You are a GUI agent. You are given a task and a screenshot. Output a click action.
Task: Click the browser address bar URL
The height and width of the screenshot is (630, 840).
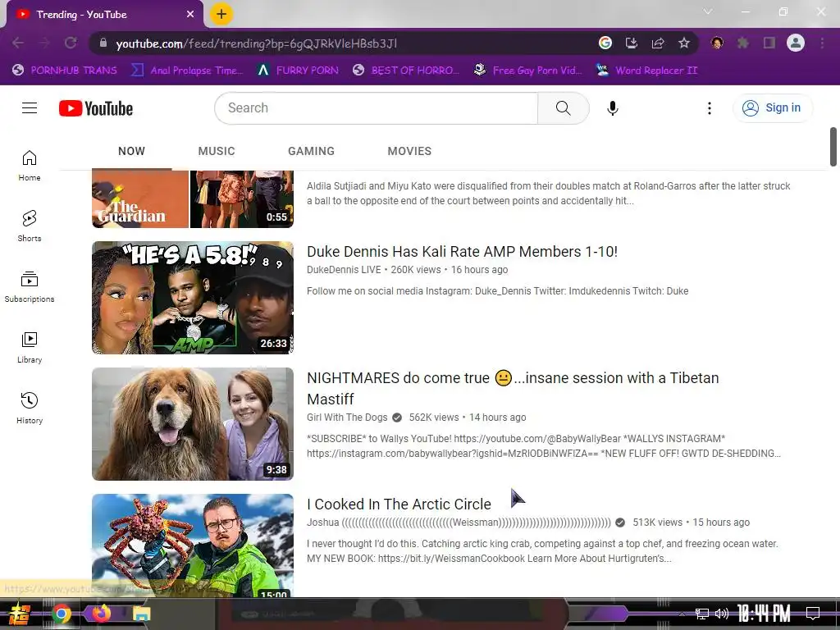pos(257,43)
